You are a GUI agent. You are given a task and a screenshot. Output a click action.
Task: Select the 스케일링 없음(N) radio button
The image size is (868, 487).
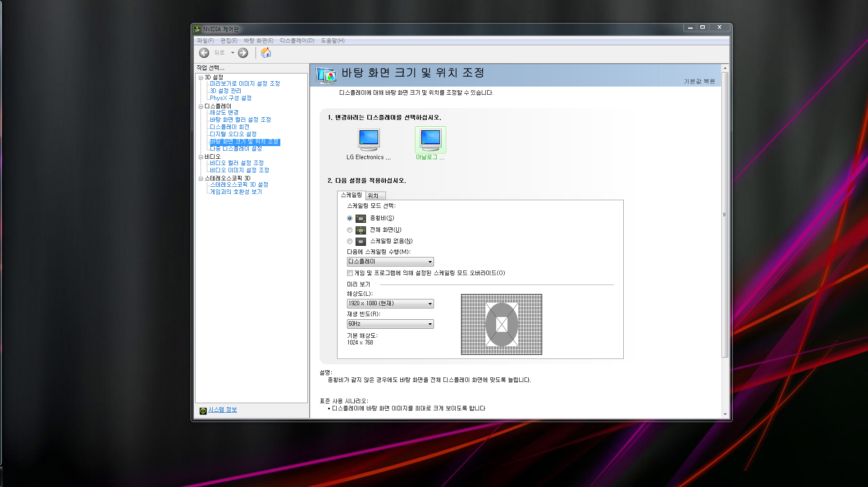point(350,241)
